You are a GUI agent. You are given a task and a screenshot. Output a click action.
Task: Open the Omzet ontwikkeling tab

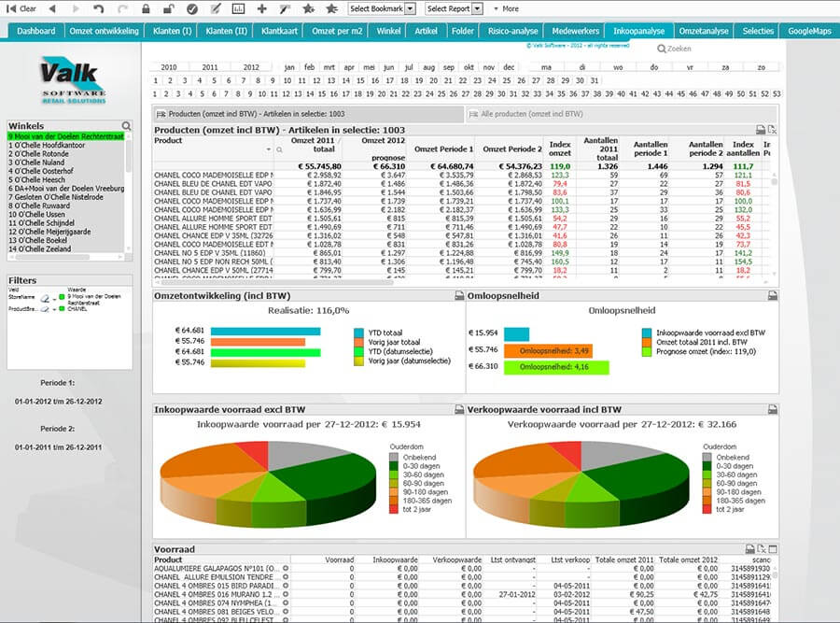tap(104, 31)
